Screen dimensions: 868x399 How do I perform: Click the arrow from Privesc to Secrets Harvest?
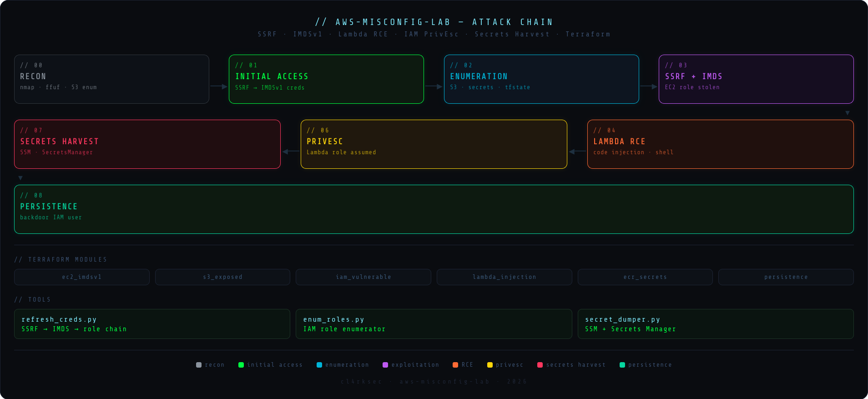coord(291,152)
